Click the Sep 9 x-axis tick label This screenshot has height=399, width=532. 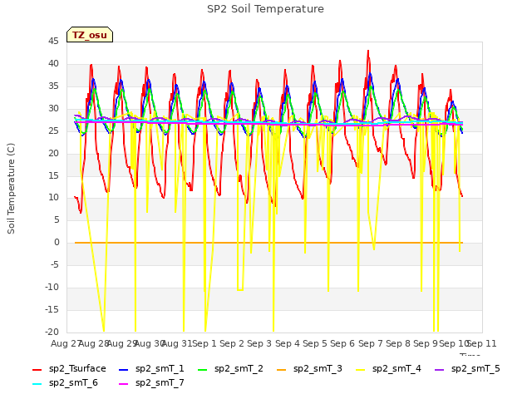pos(426,343)
